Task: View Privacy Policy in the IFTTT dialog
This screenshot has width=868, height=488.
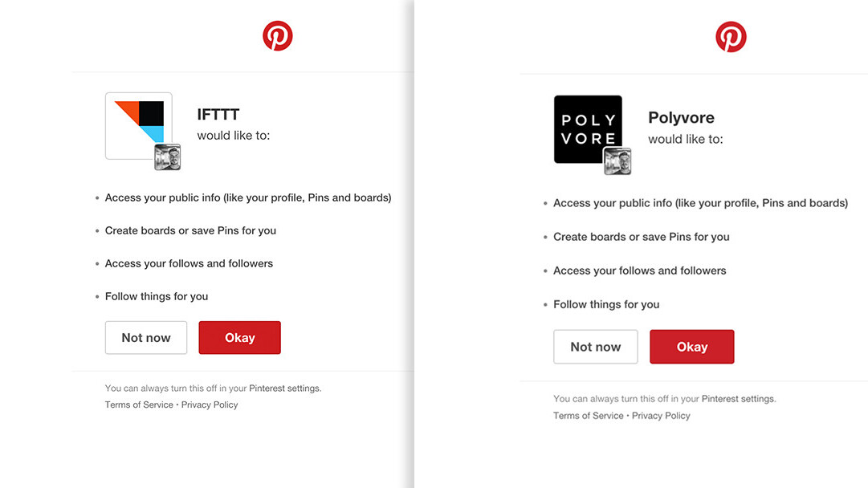Action: tap(210, 405)
